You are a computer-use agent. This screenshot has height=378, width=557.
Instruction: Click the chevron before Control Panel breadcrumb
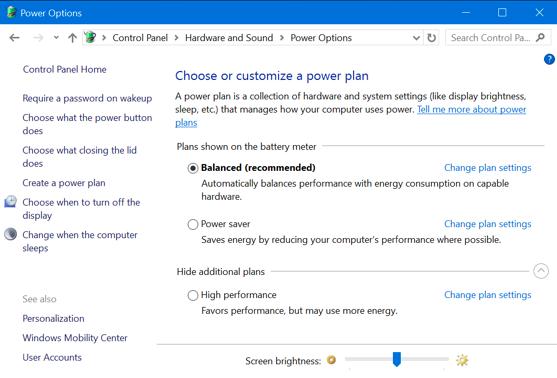click(x=104, y=38)
